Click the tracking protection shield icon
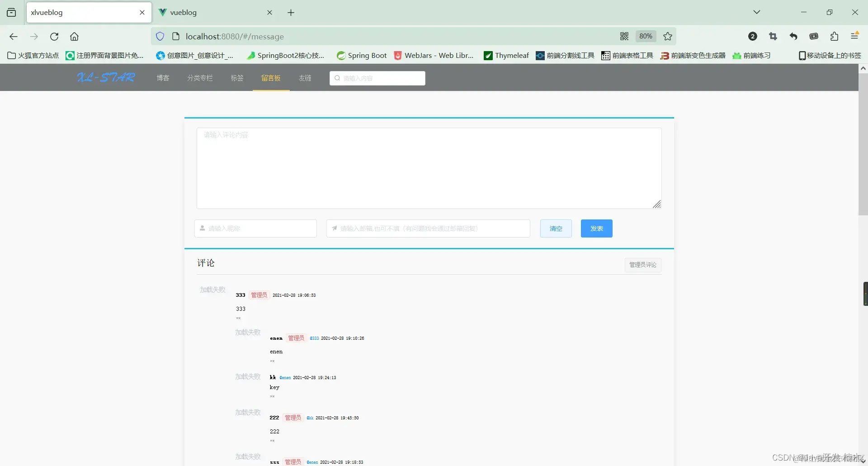868x466 pixels. pyautogui.click(x=160, y=37)
